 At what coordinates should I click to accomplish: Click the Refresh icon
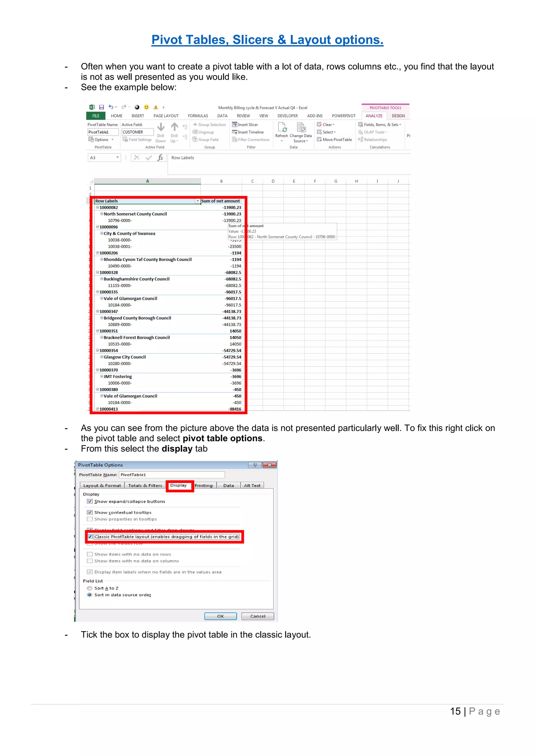pos(282,127)
